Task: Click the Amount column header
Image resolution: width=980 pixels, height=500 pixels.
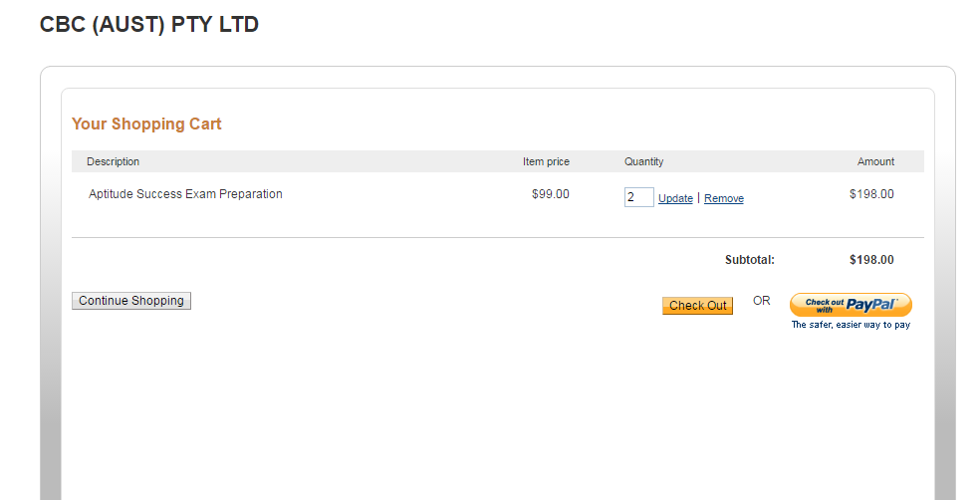Action: 875,161
